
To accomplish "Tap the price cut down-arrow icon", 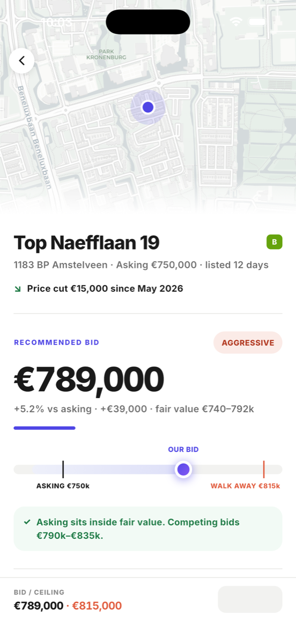I will pyautogui.click(x=18, y=289).
